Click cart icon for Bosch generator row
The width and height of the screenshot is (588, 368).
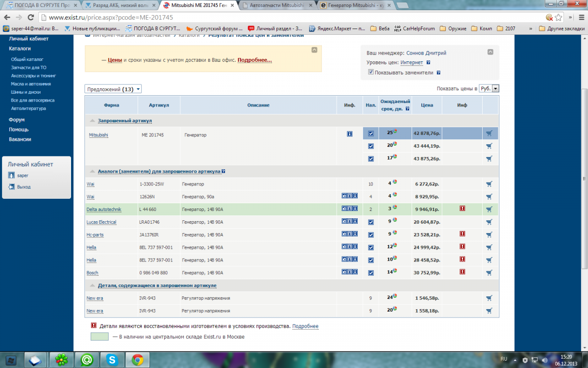pyautogui.click(x=489, y=272)
